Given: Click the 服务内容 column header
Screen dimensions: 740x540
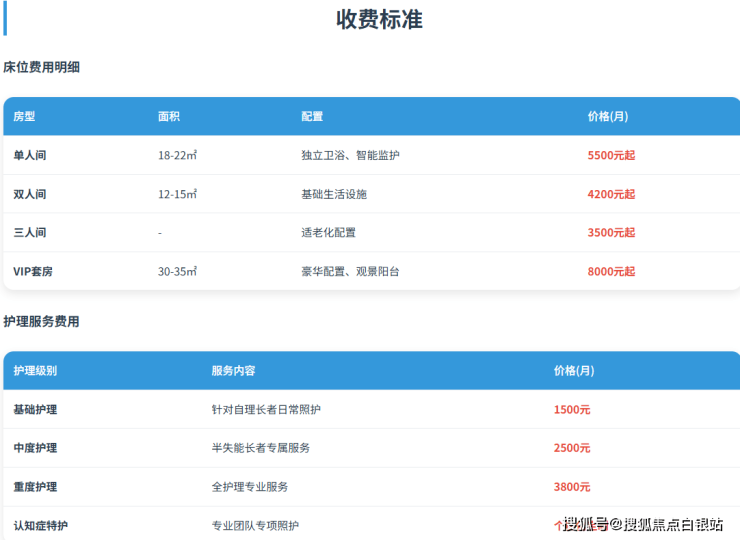Looking at the screenshot, I should point(233,371).
